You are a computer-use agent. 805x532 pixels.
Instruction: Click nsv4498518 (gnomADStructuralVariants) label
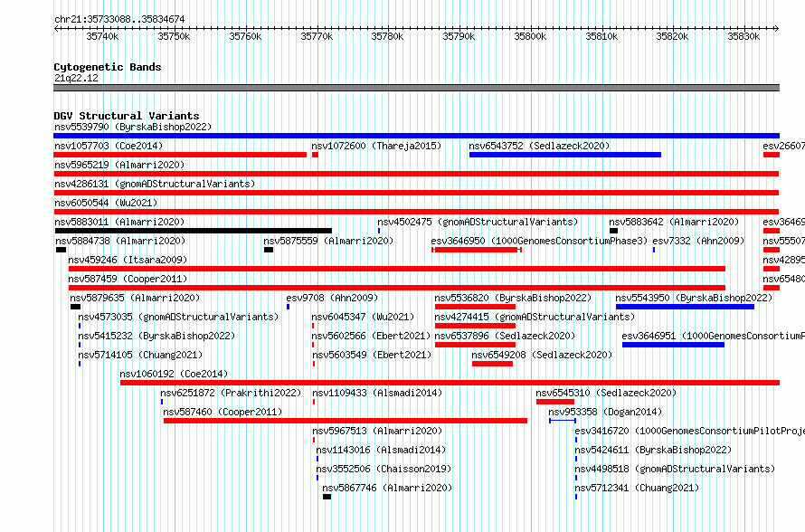pyautogui.click(x=675, y=469)
